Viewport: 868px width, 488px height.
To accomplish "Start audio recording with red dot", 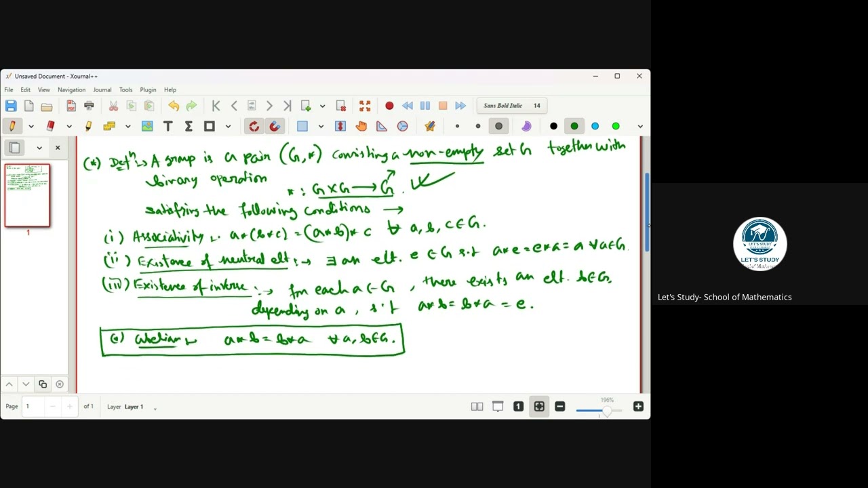I will [x=389, y=106].
